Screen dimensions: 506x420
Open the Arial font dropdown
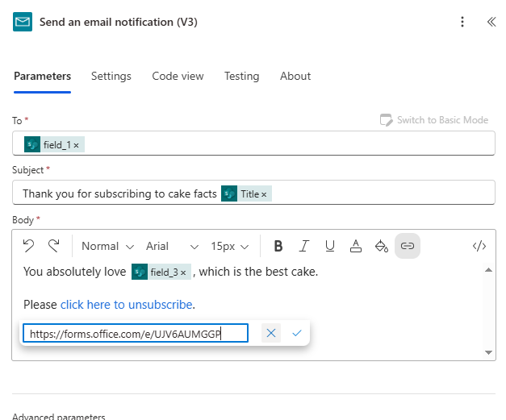pyautogui.click(x=172, y=246)
